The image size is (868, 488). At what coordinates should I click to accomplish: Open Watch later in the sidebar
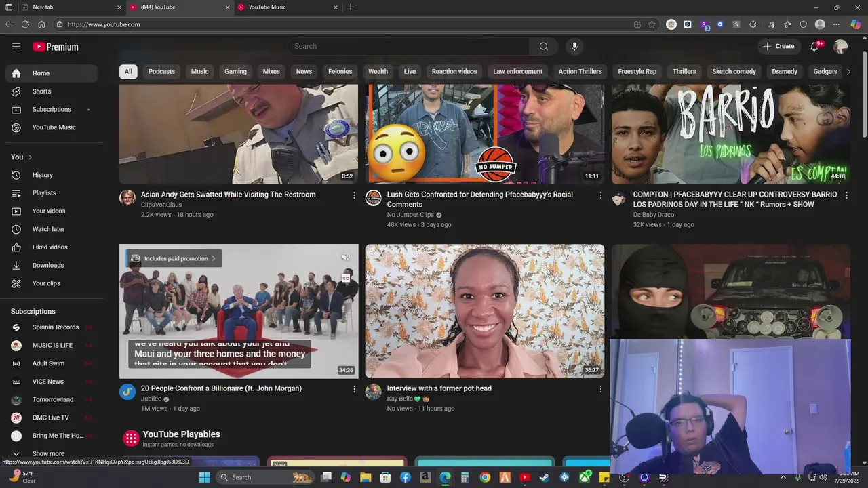(x=52, y=230)
